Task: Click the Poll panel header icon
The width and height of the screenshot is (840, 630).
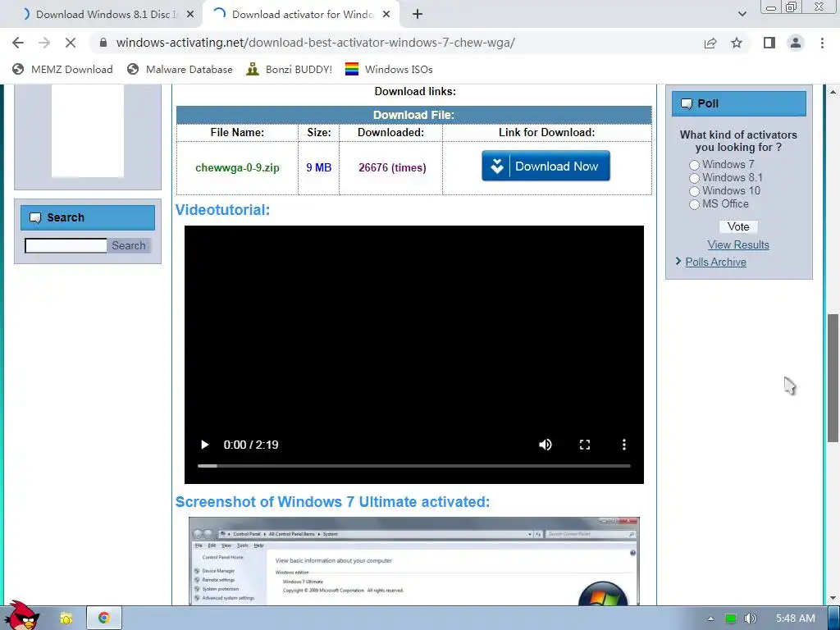Action: tap(687, 104)
